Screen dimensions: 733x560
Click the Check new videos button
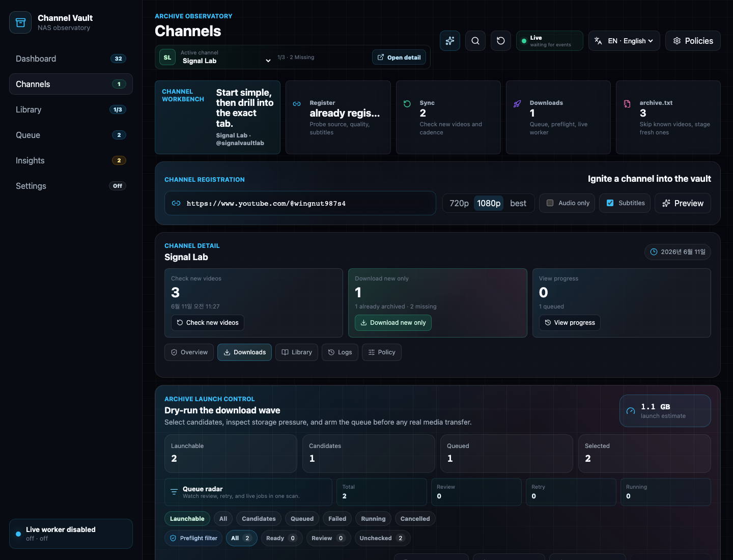(208, 323)
